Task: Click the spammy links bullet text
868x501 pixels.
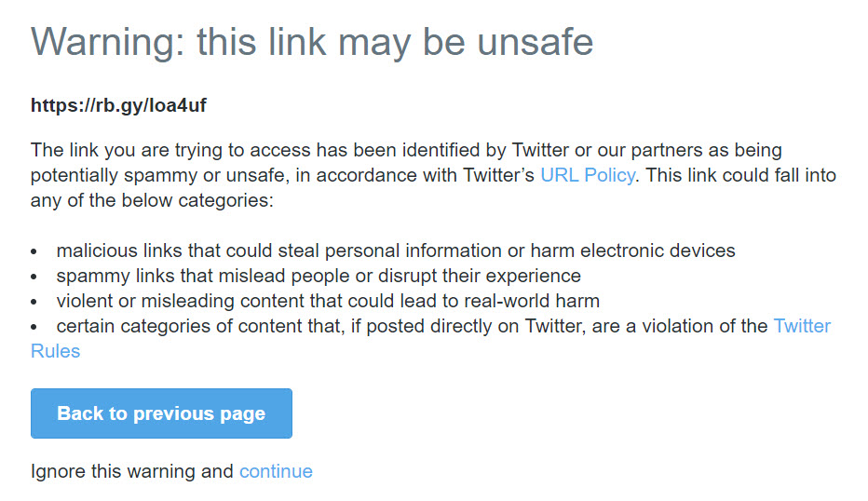Action: [319, 276]
